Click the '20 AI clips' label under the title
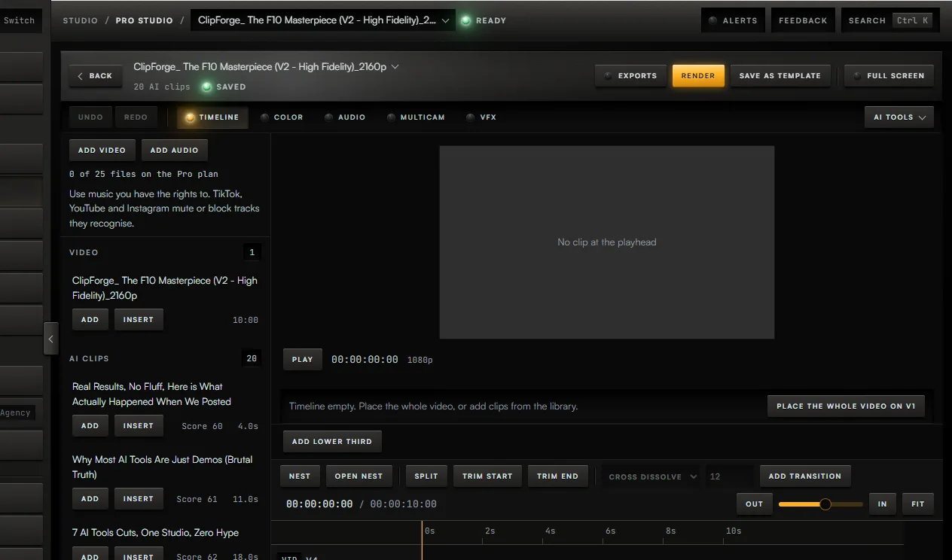The width and height of the screenshot is (952, 560). tap(162, 87)
